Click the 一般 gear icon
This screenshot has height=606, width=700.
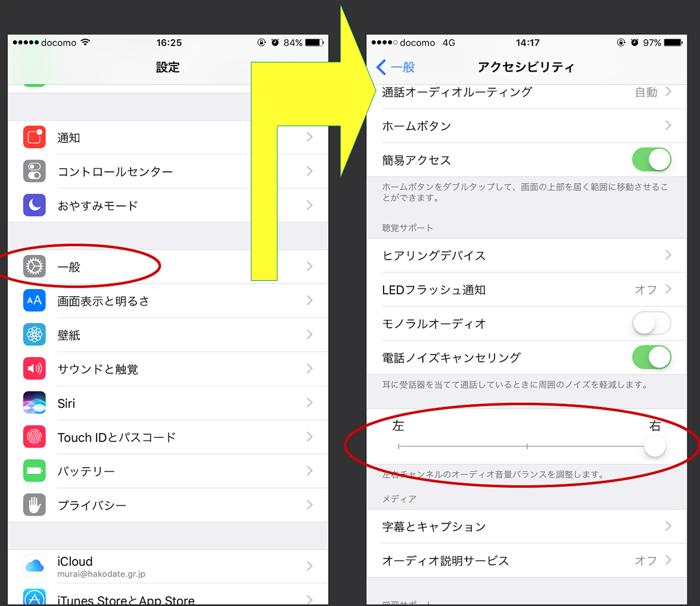[34, 266]
